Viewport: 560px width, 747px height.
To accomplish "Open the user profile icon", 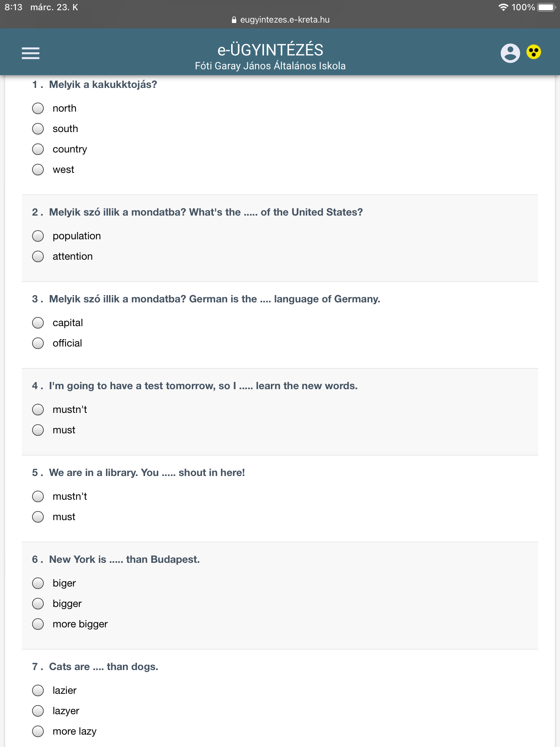I will (510, 53).
